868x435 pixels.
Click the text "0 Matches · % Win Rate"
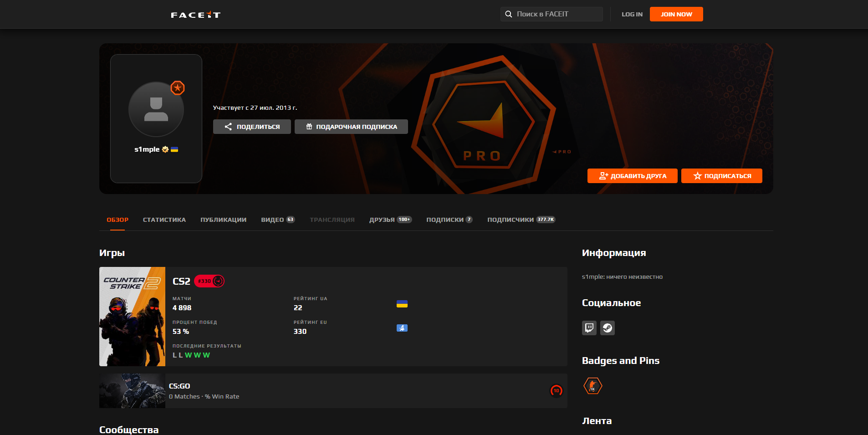204,397
